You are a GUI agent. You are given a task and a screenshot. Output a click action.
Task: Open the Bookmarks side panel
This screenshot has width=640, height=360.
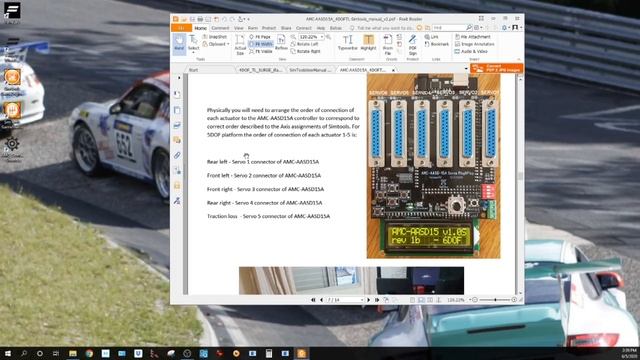tap(177, 95)
